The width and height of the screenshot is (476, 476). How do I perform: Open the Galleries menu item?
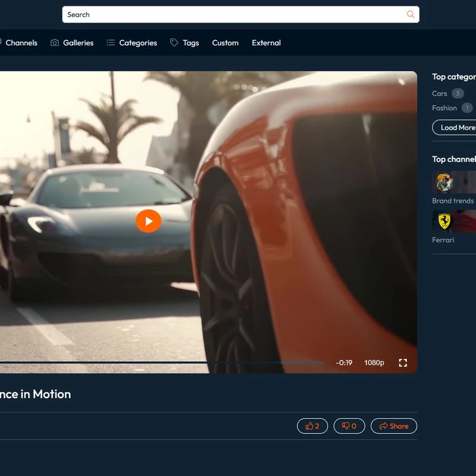(x=73, y=43)
